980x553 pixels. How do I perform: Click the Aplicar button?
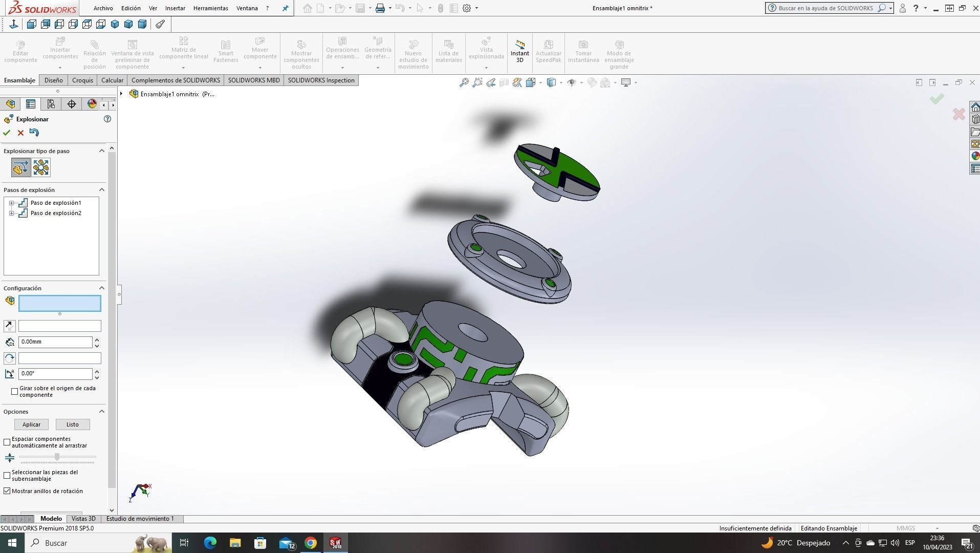31,424
